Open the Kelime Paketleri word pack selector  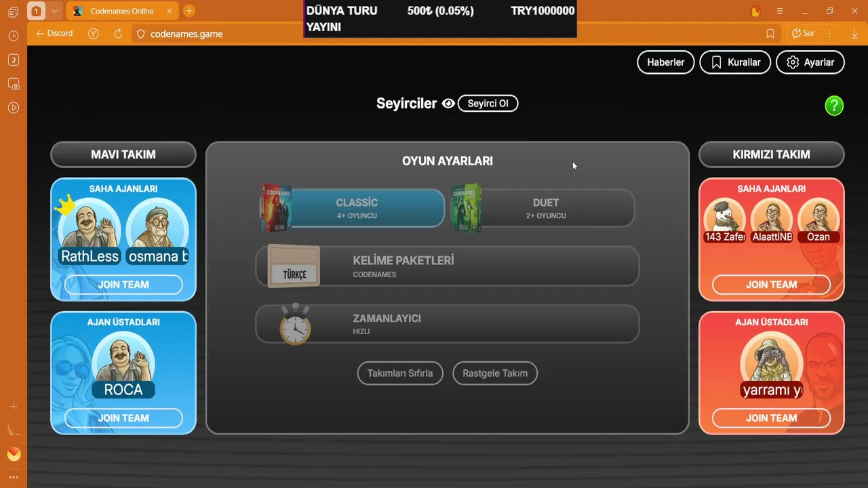pyautogui.click(x=448, y=266)
